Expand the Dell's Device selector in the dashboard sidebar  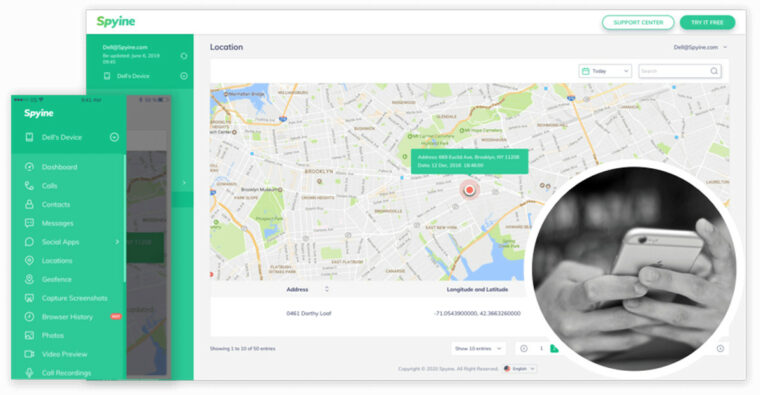pyautogui.click(x=184, y=76)
